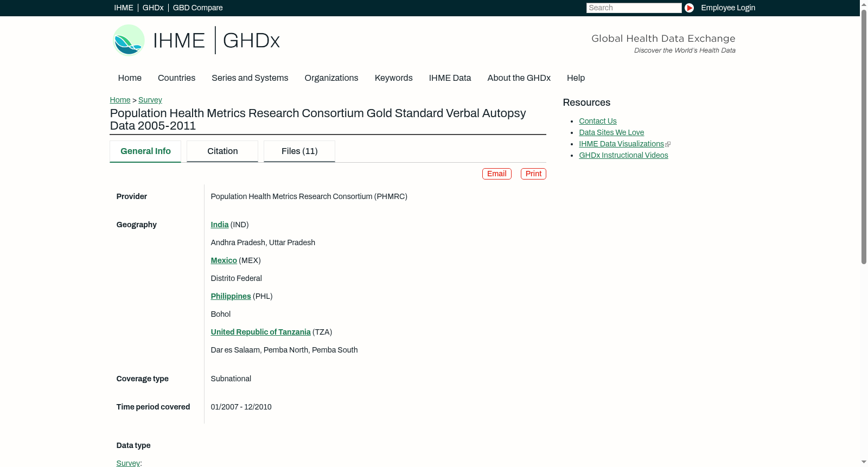868x467 pixels.
Task: Open the Philippines geography link
Action: point(231,296)
